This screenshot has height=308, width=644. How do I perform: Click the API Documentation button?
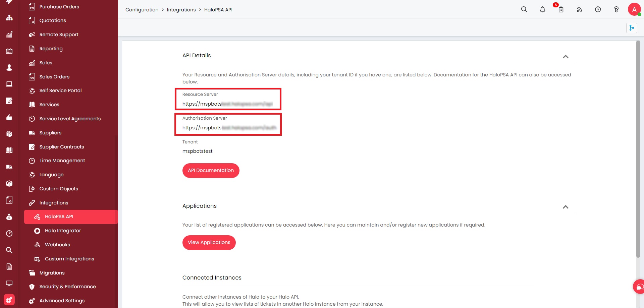click(x=211, y=170)
